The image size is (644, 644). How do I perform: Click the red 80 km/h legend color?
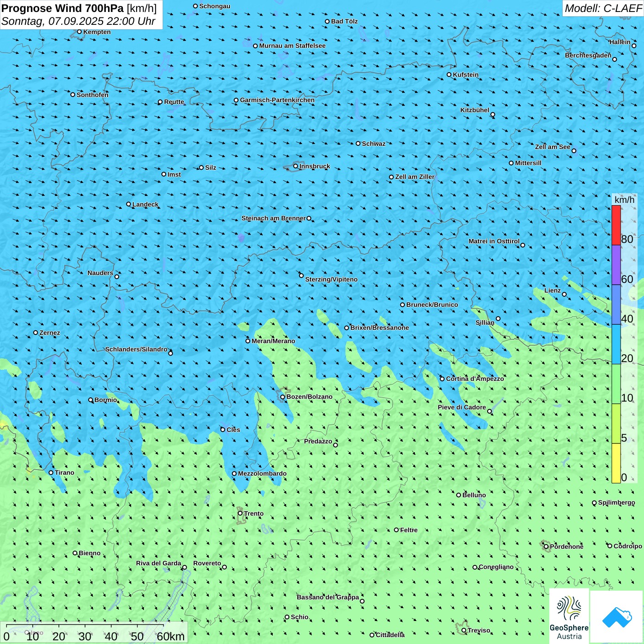pos(616,225)
